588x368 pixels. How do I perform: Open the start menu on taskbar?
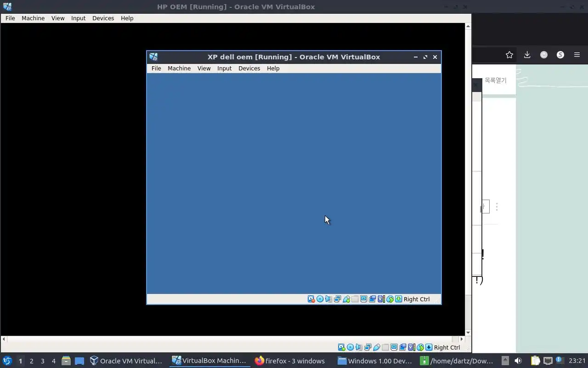[7, 361]
